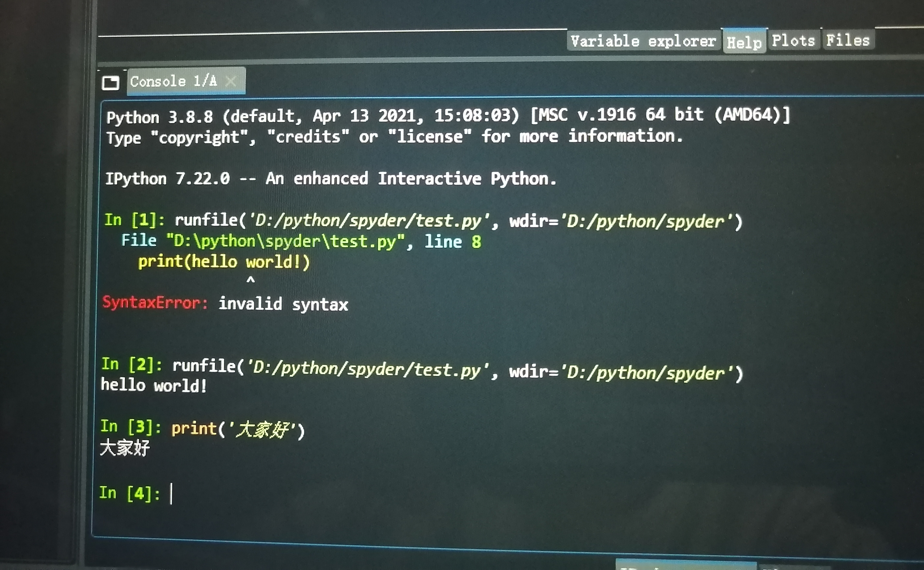924x570 pixels.
Task: Click the console tab browse icon
Action: (x=110, y=83)
